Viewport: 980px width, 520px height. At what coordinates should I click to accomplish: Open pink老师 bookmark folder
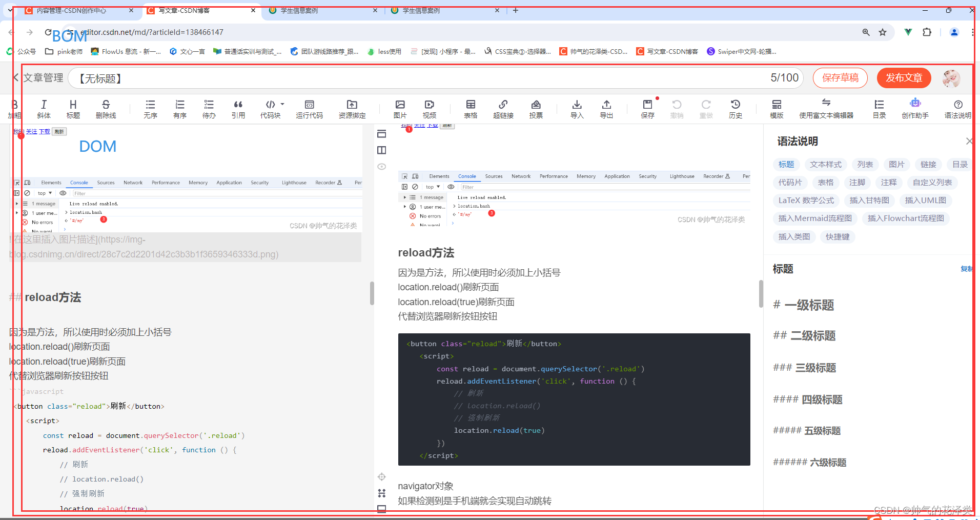coord(64,51)
